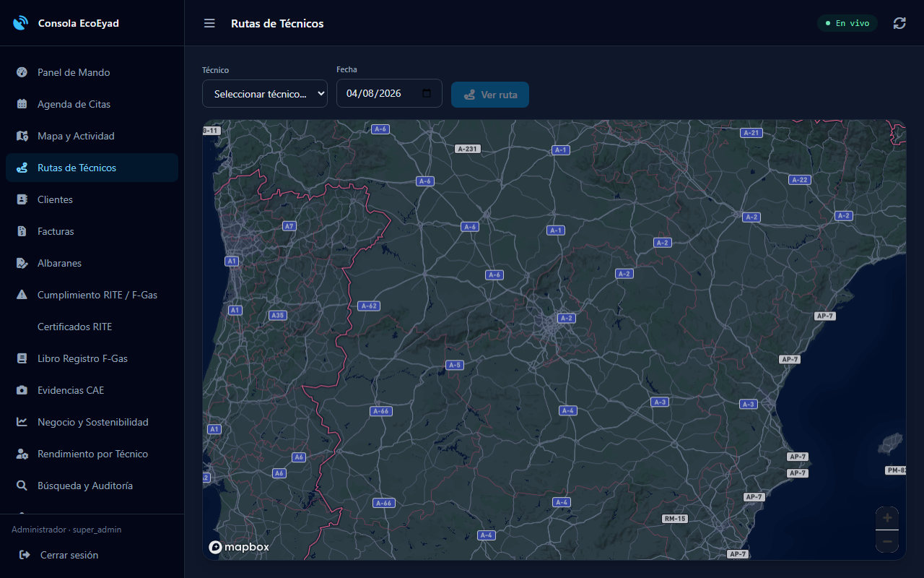Click the Clientes contact card icon
Viewport: 924px width, 578px height.
point(22,199)
